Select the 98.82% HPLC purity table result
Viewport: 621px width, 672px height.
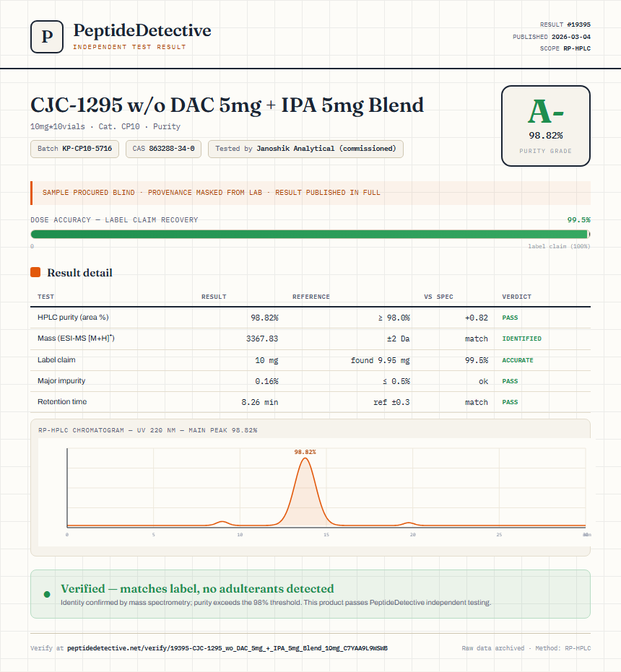coord(264,318)
